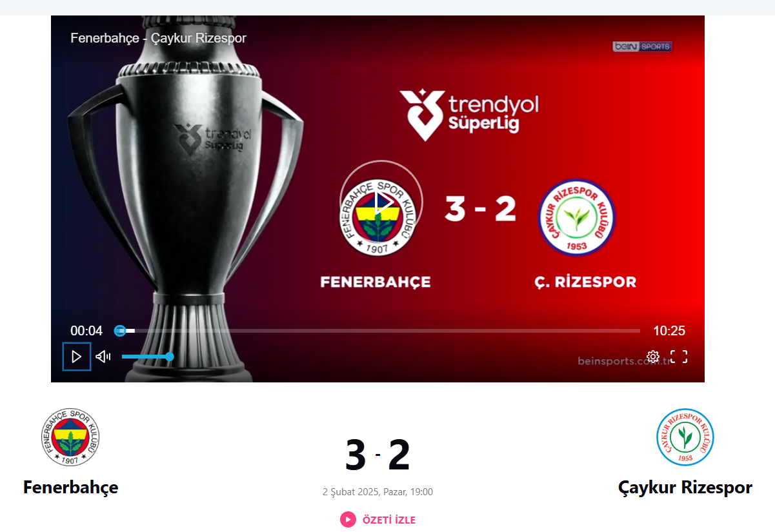Click the Trendyol Süper Lig logo in the video

click(468, 115)
